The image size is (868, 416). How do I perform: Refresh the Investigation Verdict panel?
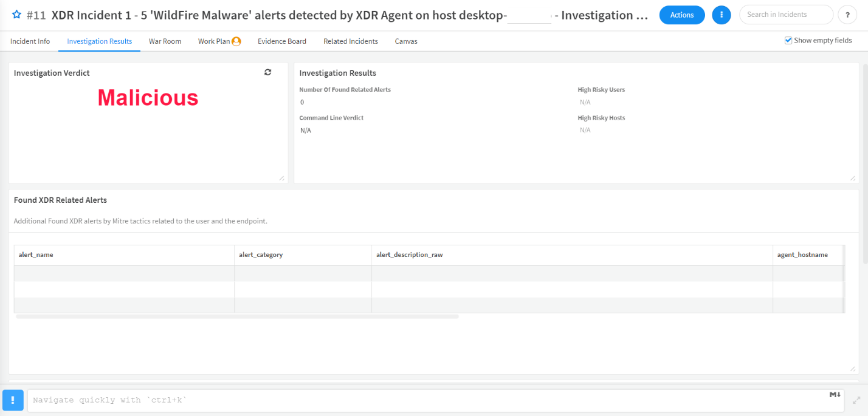pos(267,72)
